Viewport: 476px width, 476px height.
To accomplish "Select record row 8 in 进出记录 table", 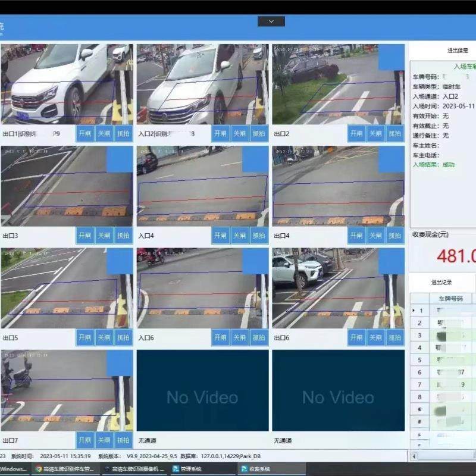I will click(443, 397).
